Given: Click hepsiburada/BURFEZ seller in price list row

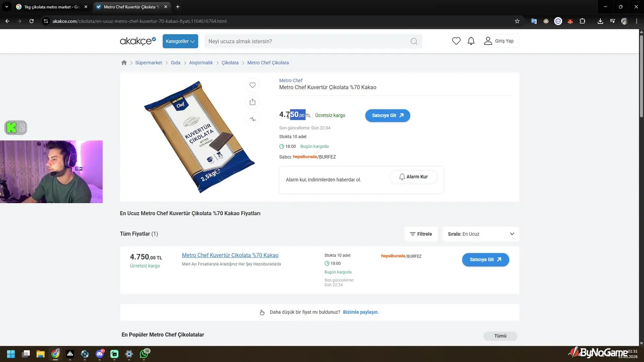Looking at the screenshot, I should (401, 256).
